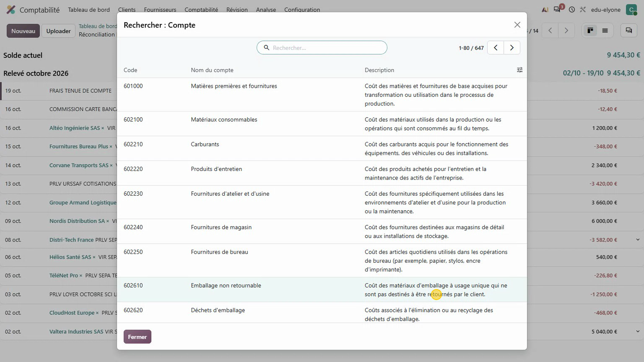The width and height of the screenshot is (644, 362).
Task: Sort by Code column header
Action: click(x=130, y=70)
